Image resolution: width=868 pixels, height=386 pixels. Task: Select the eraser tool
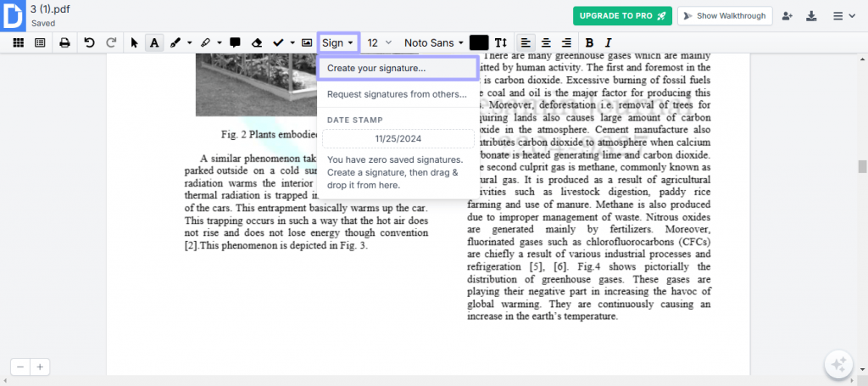point(257,42)
